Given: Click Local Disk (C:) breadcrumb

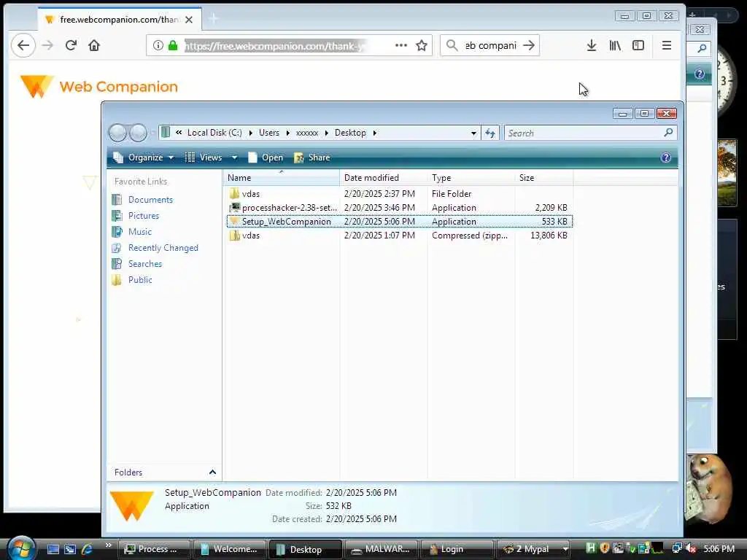Looking at the screenshot, I should click(214, 133).
